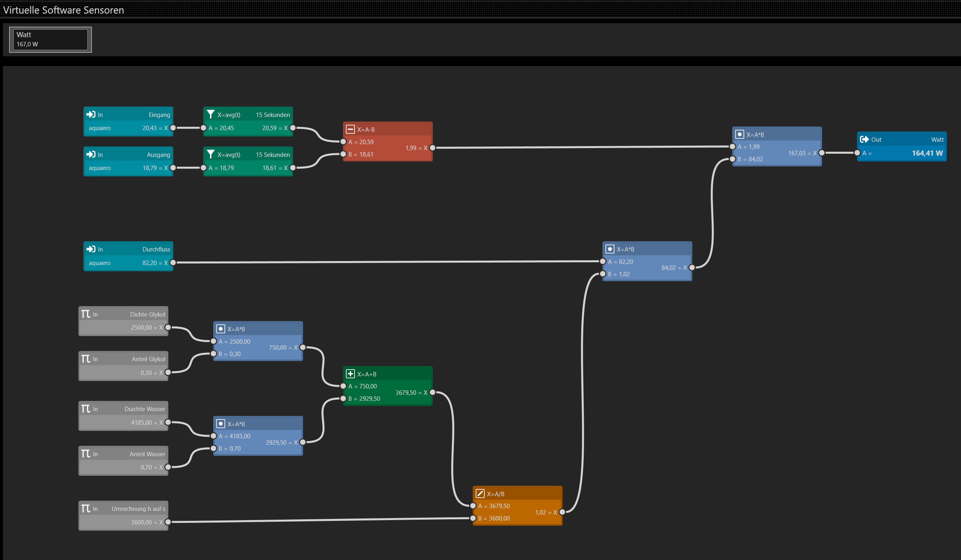Click the pi icon on Umrechnung h auf s

click(85, 509)
